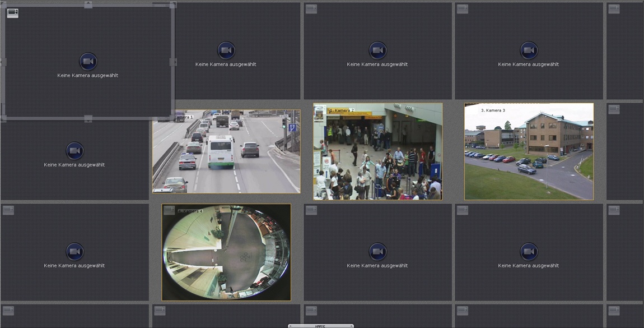This screenshot has width=644, height=328.
Task: Click "Keine Kamera ausgewählt" text above Kamera 2
Action: click(x=377, y=64)
